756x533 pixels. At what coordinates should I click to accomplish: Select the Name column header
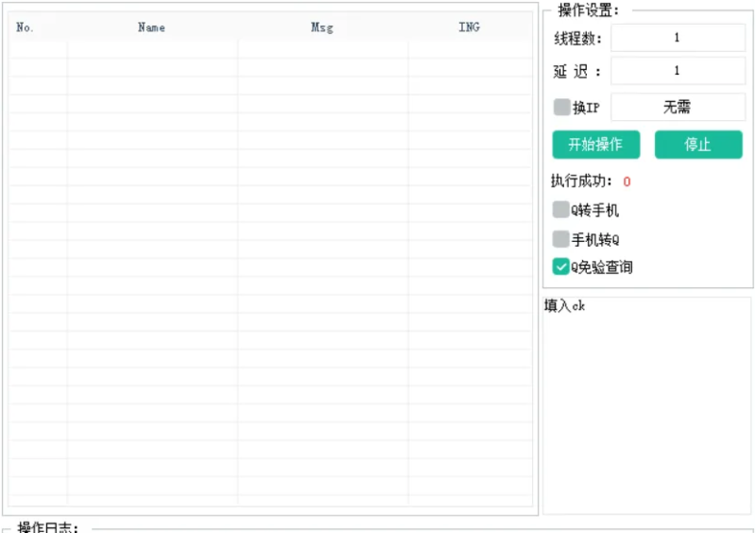click(152, 27)
